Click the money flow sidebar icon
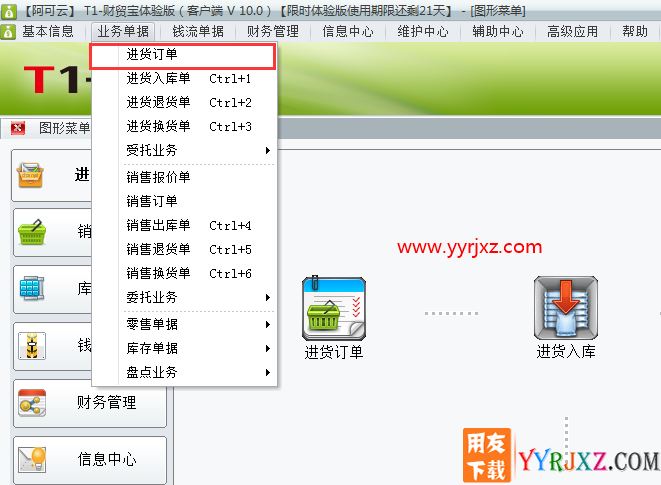This screenshot has height=485, width=661. 32,346
